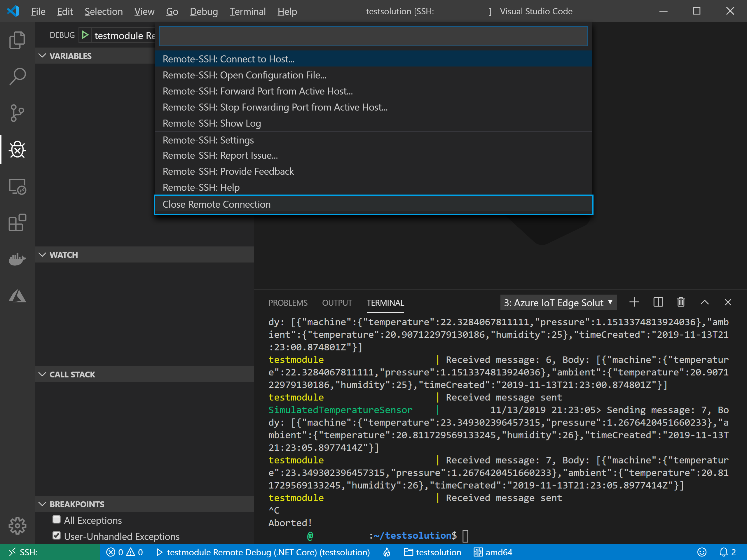The height and width of the screenshot is (560, 747).
Task: Choose Remote-SSH: Provide Feedback
Action: (x=373, y=171)
